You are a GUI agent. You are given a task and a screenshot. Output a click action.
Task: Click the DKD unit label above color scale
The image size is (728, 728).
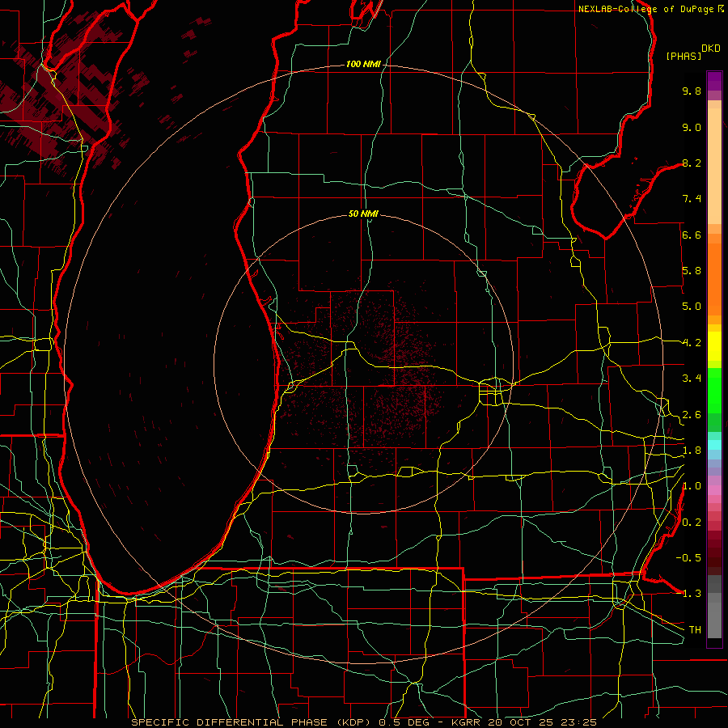(x=711, y=49)
